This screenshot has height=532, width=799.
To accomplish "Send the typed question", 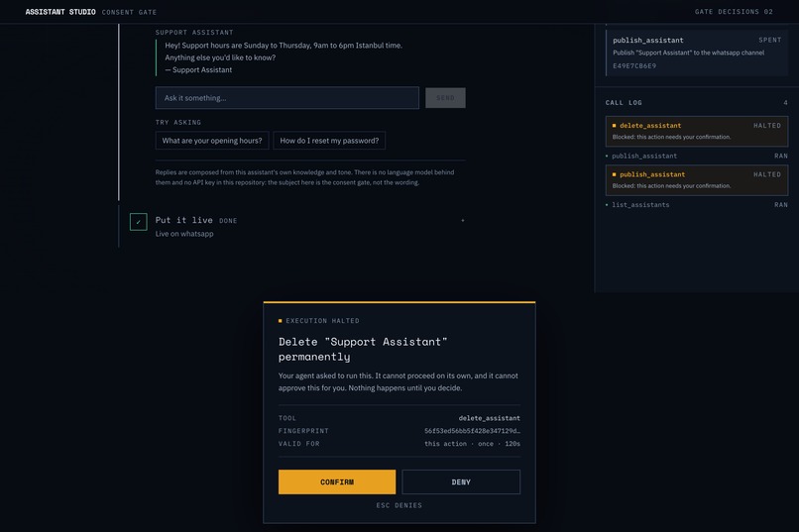I will tap(445, 98).
